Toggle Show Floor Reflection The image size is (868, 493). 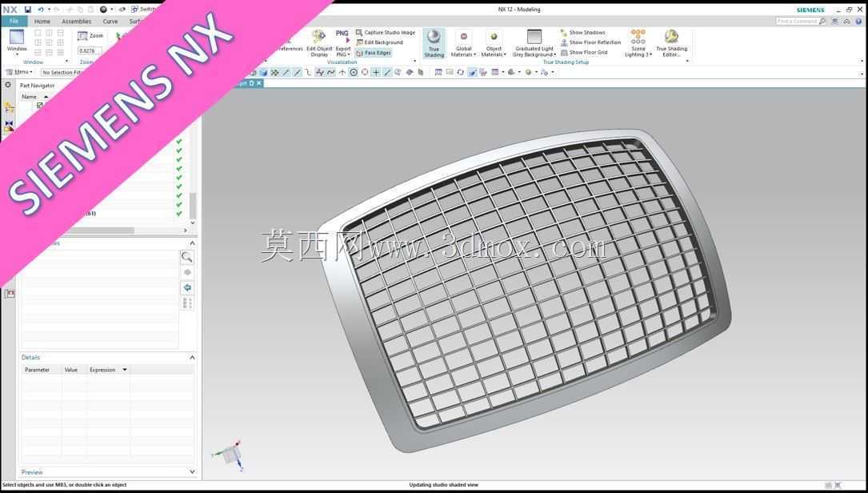(590, 42)
